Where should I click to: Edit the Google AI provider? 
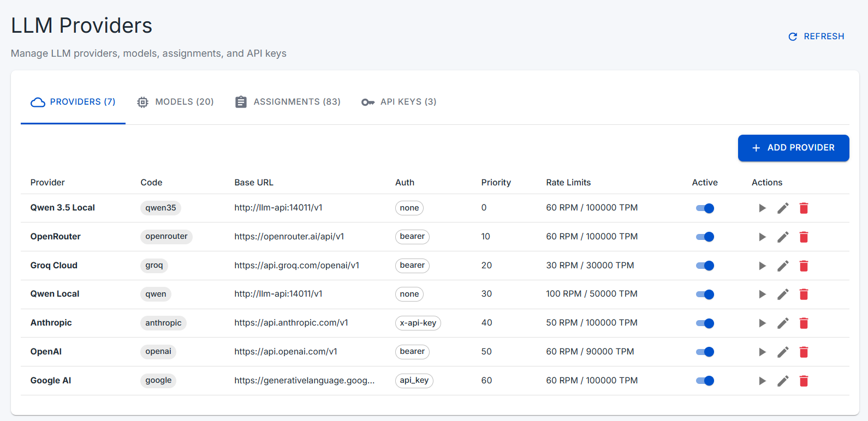[x=783, y=381]
